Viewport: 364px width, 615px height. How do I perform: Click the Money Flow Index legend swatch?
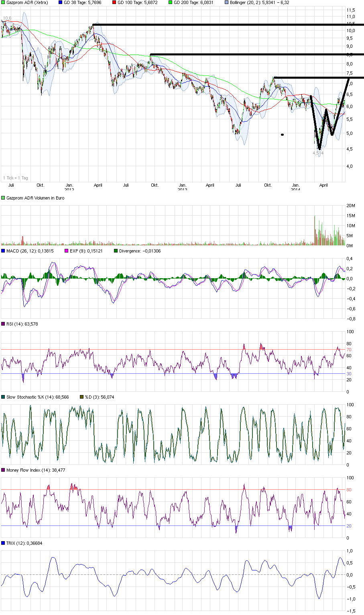tap(3, 470)
